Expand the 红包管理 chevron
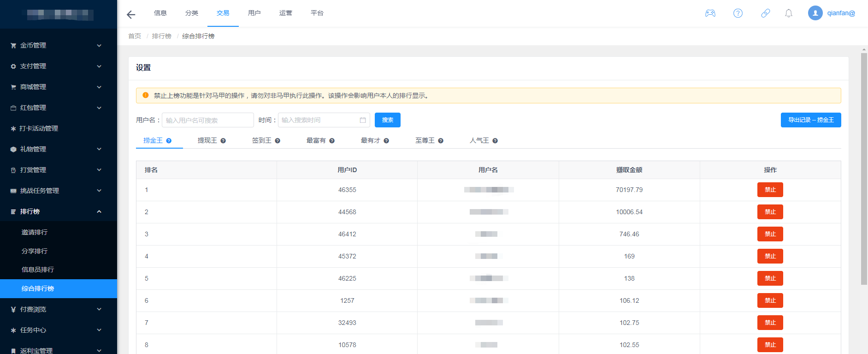Viewport: 868px width, 354px height. coord(99,108)
